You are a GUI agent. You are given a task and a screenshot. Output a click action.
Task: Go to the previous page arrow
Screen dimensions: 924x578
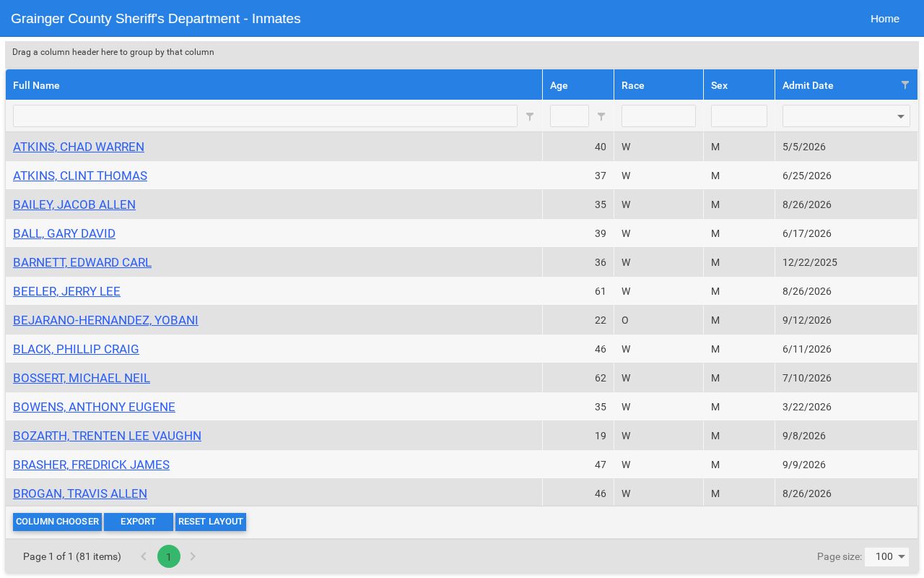[x=144, y=556]
